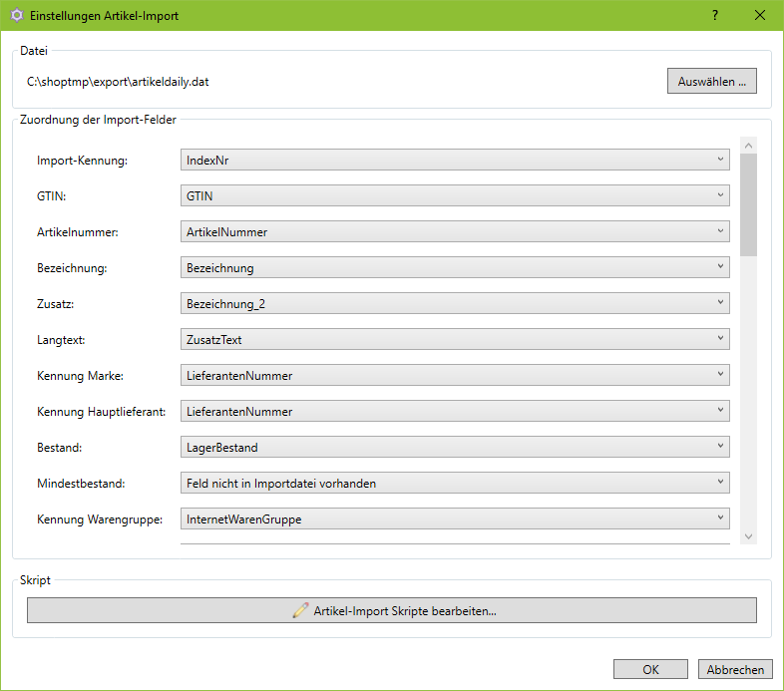This screenshot has width=784, height=691.
Task: Click the help question mark button
Action: [x=715, y=16]
